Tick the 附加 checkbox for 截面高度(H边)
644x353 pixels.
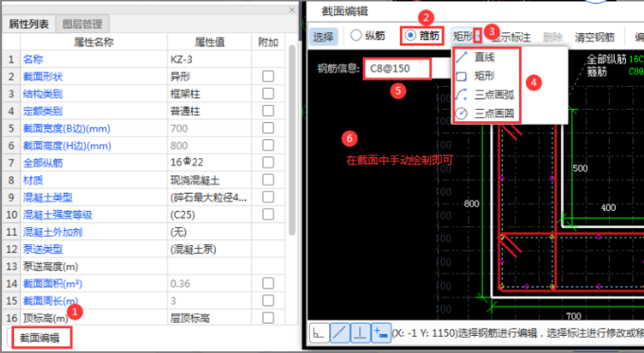click(x=269, y=146)
